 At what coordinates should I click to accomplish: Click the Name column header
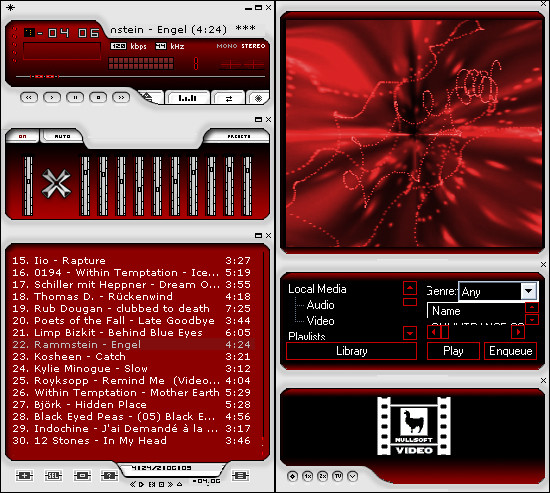click(476, 311)
